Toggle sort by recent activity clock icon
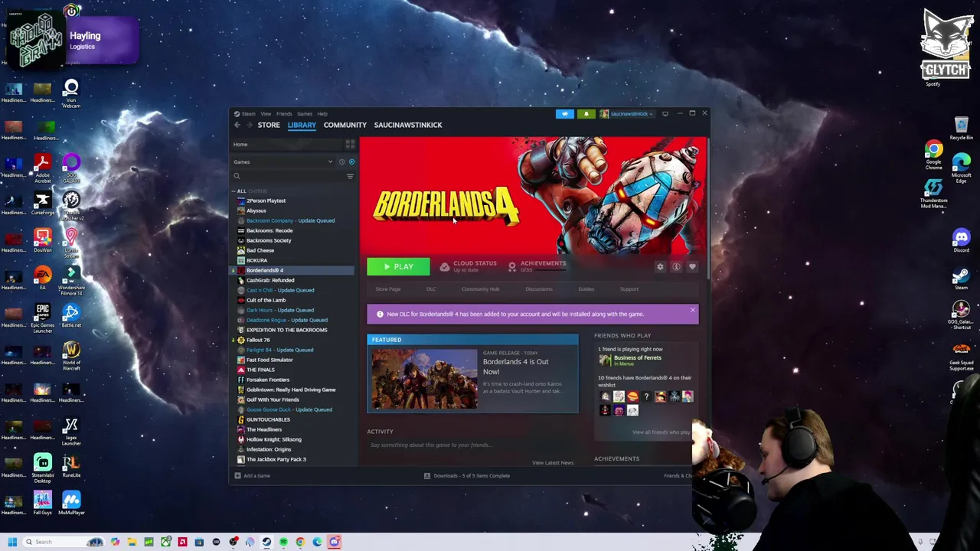 (342, 161)
